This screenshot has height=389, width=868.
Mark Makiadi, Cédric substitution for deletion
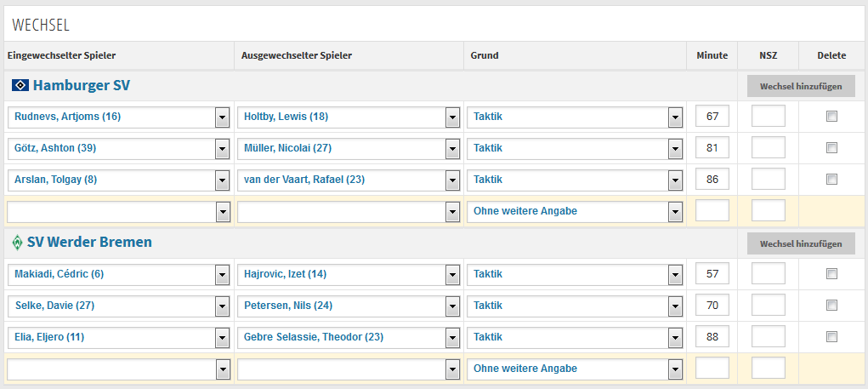coord(831,274)
